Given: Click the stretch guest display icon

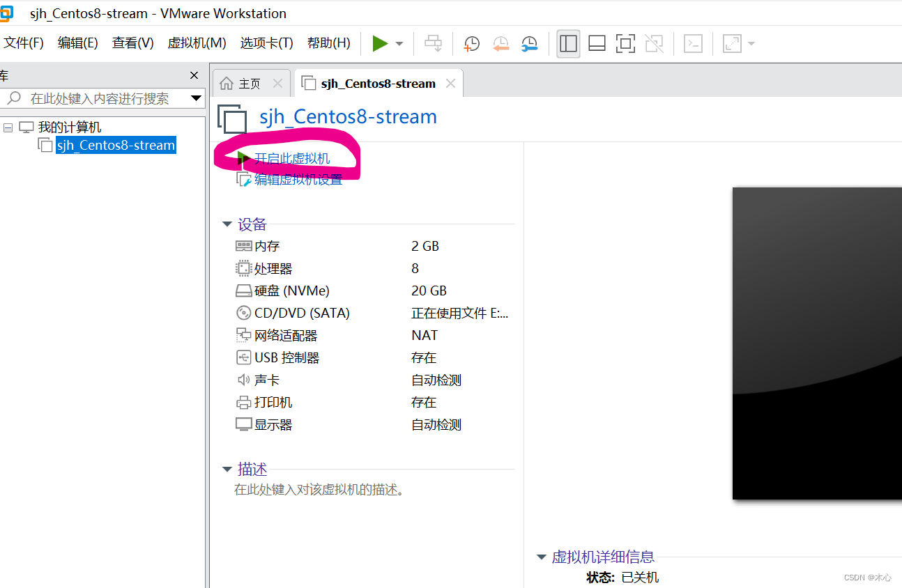Looking at the screenshot, I should tap(732, 44).
